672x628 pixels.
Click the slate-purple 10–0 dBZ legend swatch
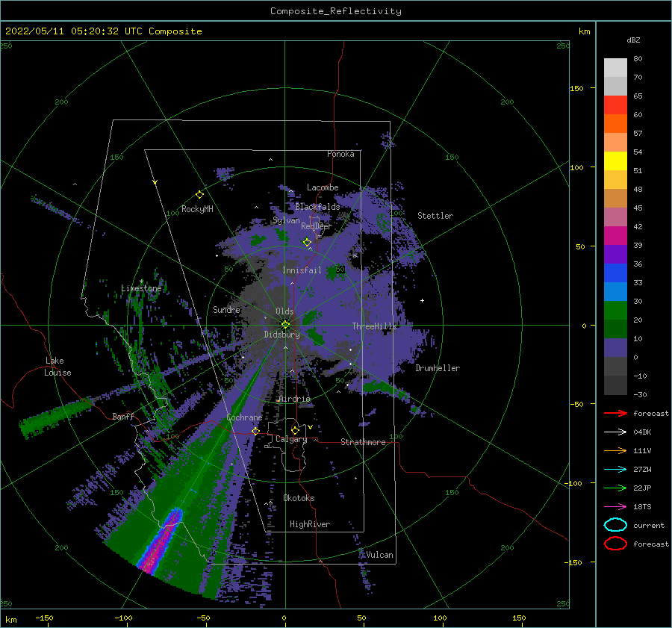(615, 347)
